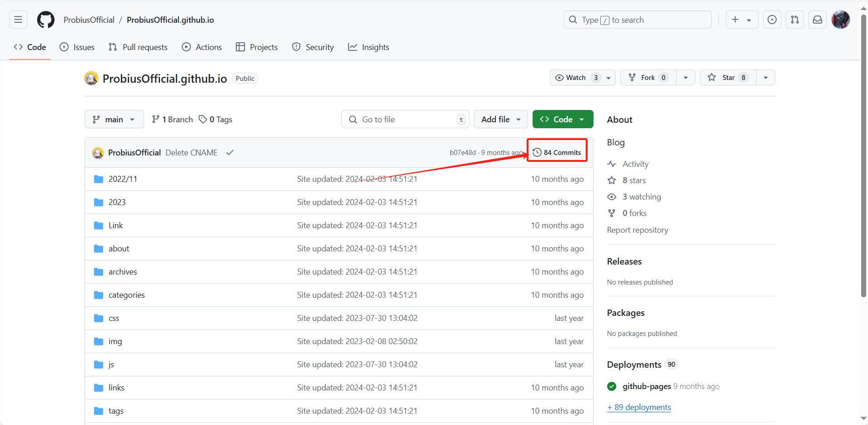Go to the GitHub homepage logo
This screenshot has width=868, height=425.
pyautogui.click(x=45, y=20)
